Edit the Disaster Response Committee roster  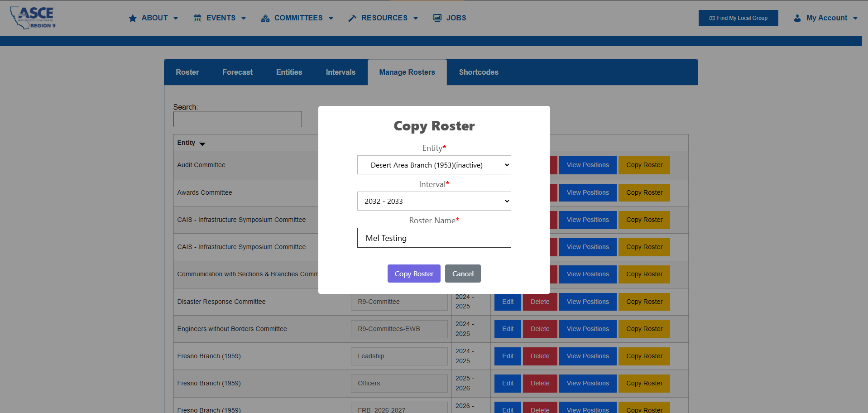point(508,302)
